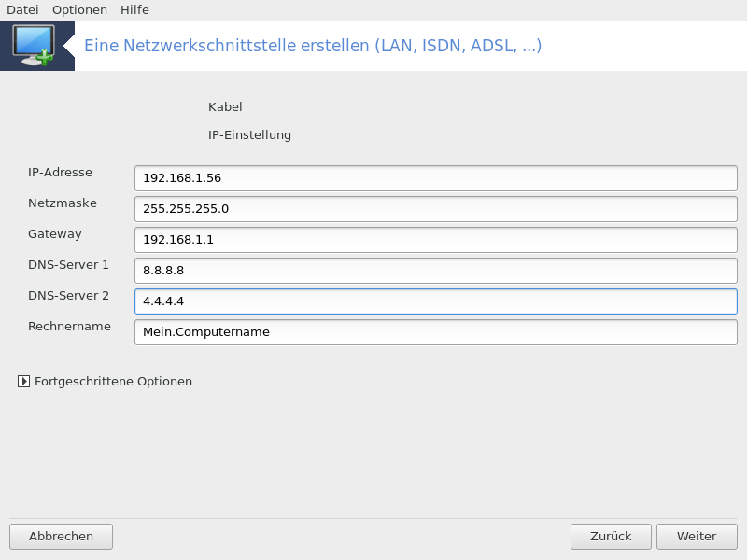
Task: Click the Abbrechen button
Action: pos(61,537)
